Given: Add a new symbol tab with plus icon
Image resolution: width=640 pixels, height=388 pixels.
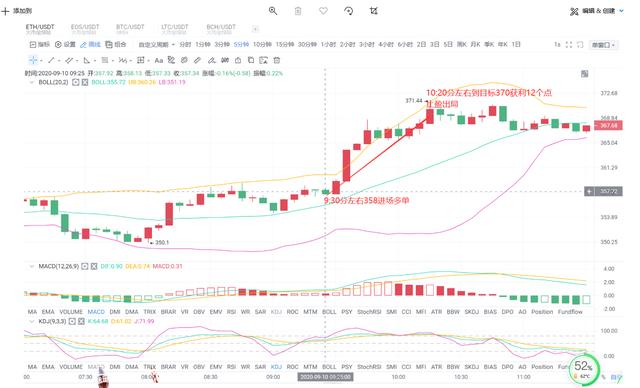Looking at the screenshot, I should (255, 29).
